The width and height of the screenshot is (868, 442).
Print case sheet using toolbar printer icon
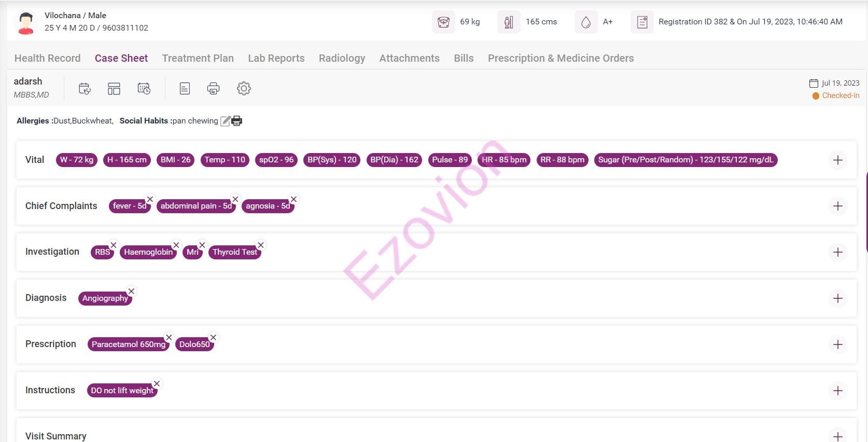point(213,89)
